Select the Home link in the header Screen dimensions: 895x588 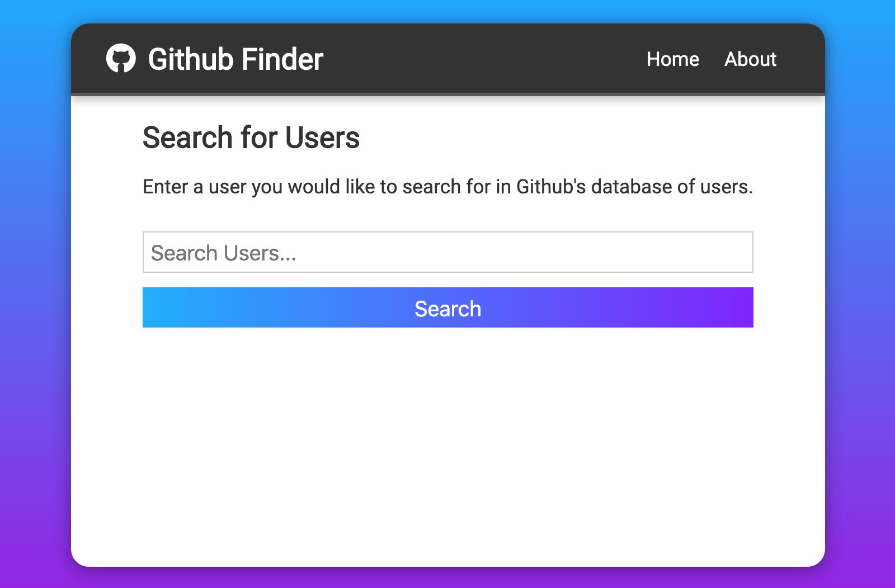coord(672,59)
